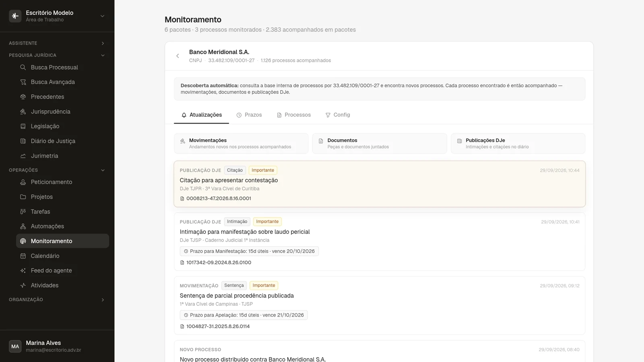Filter by Publicações DJe card
Viewport: 644px width, 362px height.
click(x=518, y=144)
